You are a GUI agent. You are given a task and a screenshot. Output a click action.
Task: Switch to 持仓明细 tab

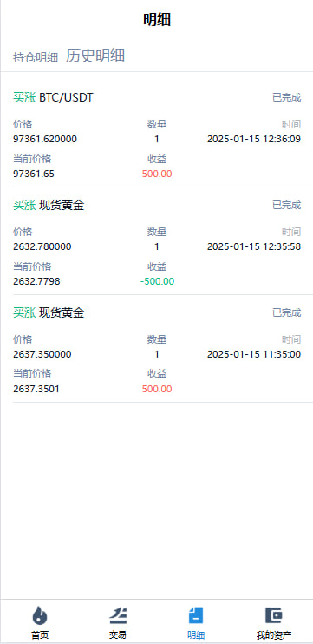pos(36,57)
